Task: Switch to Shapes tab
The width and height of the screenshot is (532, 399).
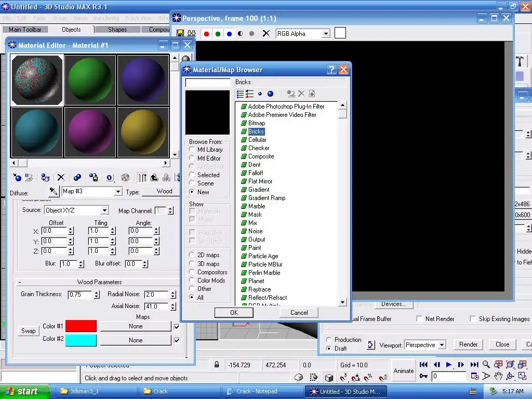Action: pyautogui.click(x=117, y=30)
